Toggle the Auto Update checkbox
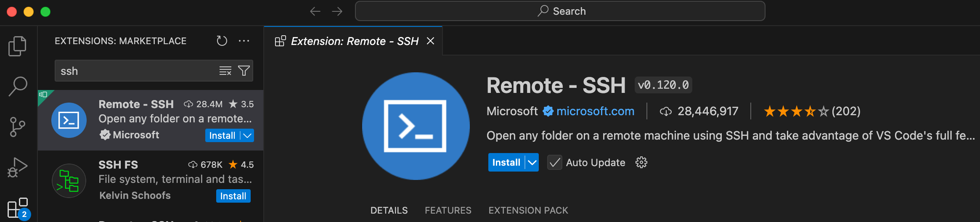Screen dimensions: 980x222 pyautogui.click(x=555, y=162)
